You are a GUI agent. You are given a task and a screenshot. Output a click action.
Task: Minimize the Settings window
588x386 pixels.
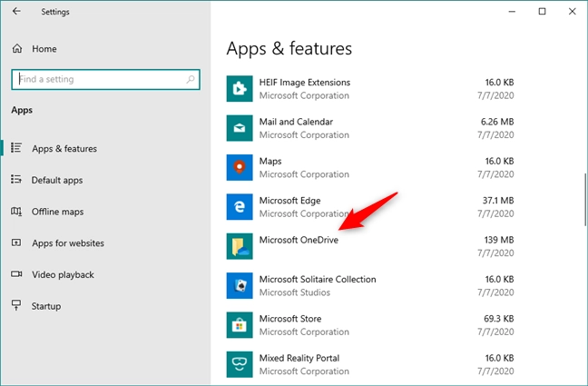click(x=512, y=11)
